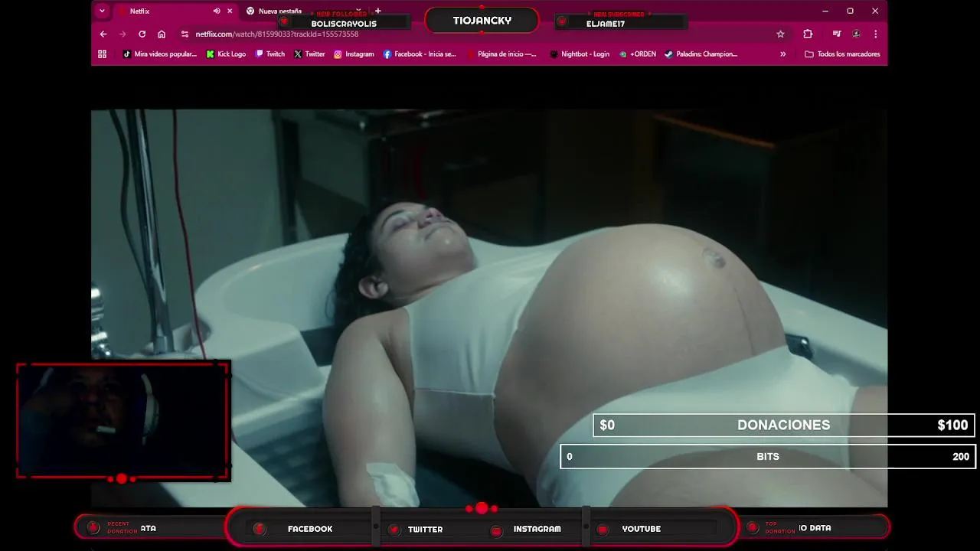Go back to previous page

[x=103, y=34]
